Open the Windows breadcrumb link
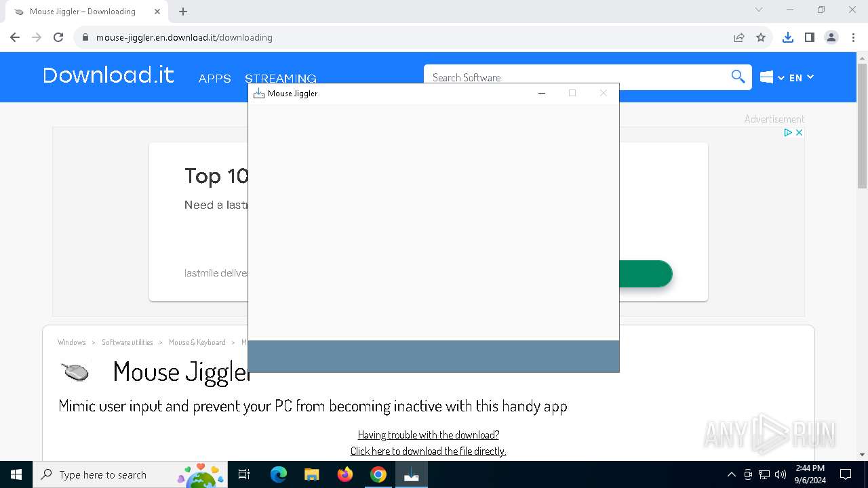Viewport: 868px width, 488px height. coord(72,342)
